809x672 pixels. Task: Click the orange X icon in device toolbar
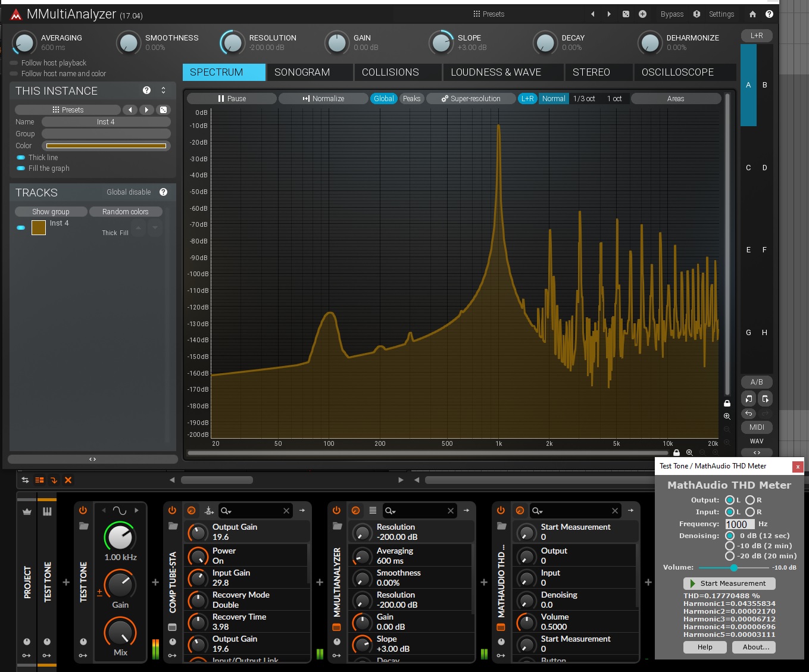click(x=68, y=480)
